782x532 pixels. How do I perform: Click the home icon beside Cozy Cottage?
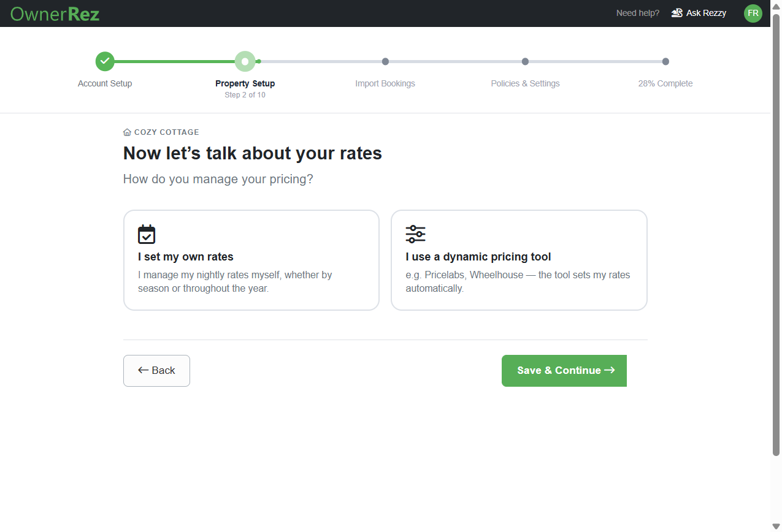point(127,132)
